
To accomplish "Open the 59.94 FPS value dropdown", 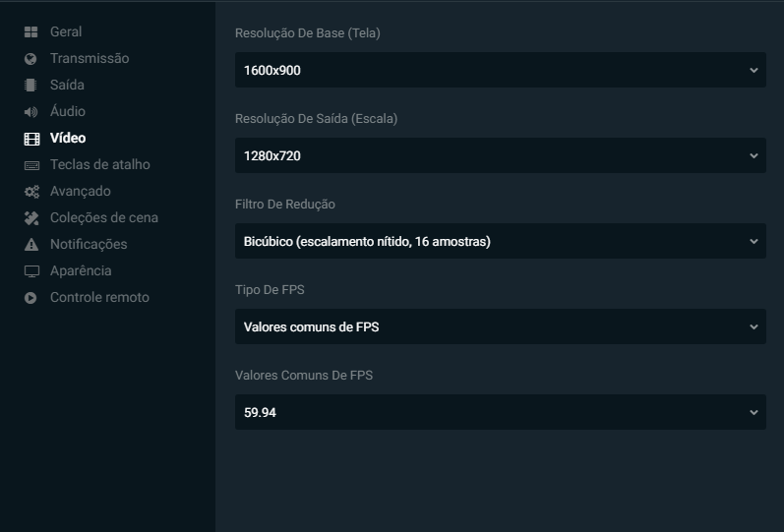I will point(501,412).
